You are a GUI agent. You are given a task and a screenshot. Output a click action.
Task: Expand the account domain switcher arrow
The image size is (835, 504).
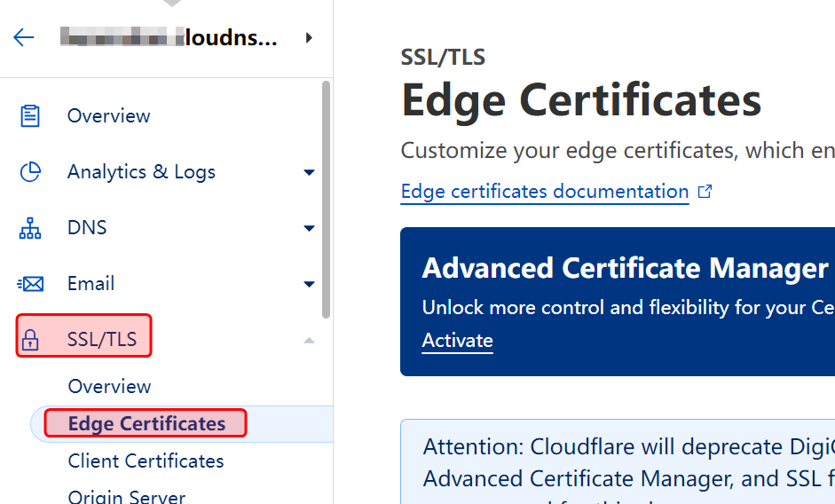pos(309,37)
